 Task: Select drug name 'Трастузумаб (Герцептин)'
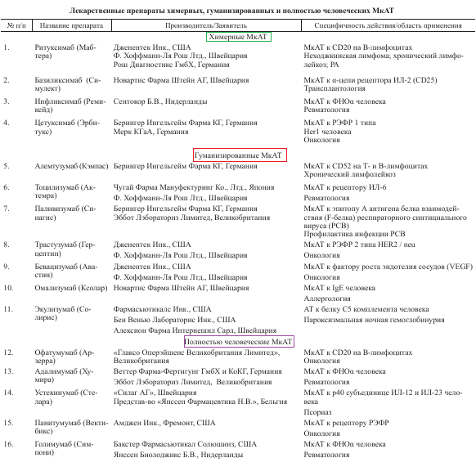[x=65, y=249]
